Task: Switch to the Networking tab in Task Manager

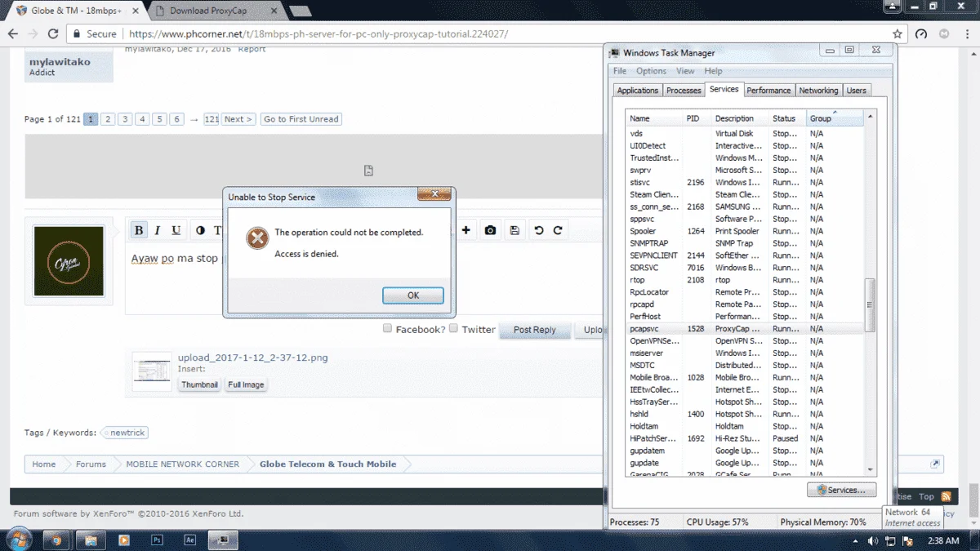Action: (818, 91)
